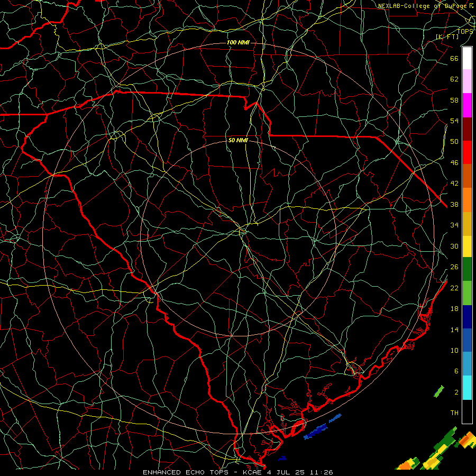The height and width of the screenshot is (476, 476).
Task: Click the small light green echo offshore
Action: (439, 391)
